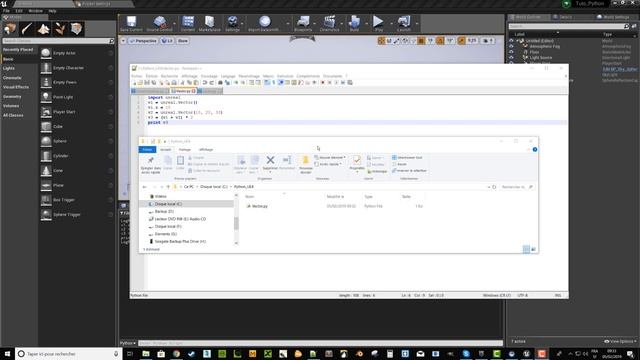This screenshot has width=640, height=360.
Task: Select Point Light in placement list
Action: tap(77, 97)
